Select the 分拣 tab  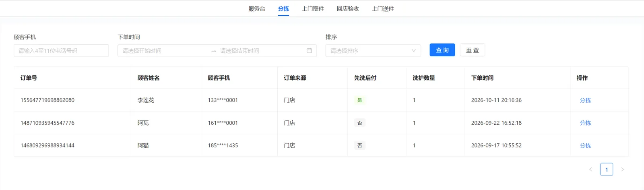(x=283, y=9)
